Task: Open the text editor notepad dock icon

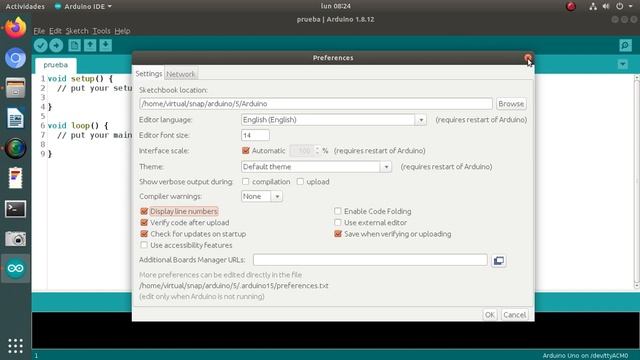Action: (x=16, y=178)
